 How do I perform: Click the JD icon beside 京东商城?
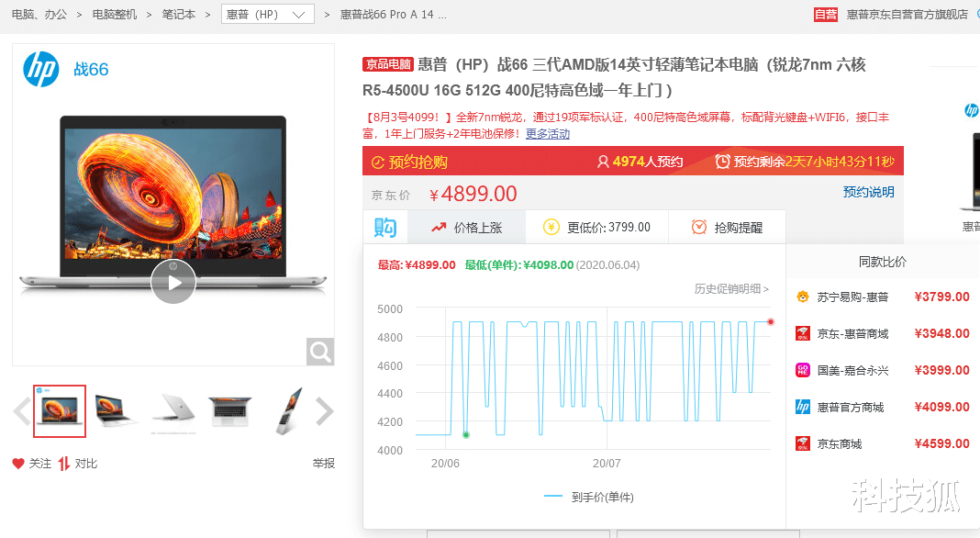(x=803, y=444)
